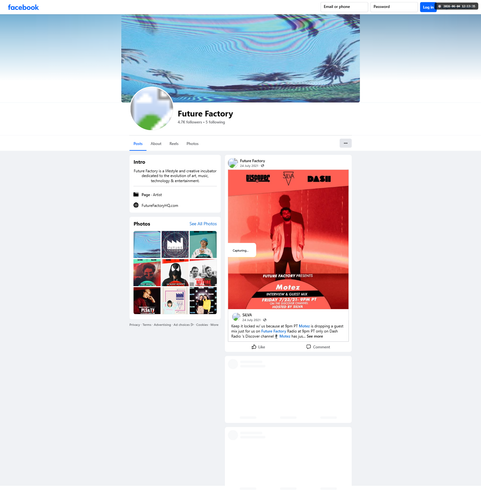Image resolution: width=481 pixels, height=500 pixels.
Task: Click the Future Factory profile picture
Action: click(x=152, y=109)
